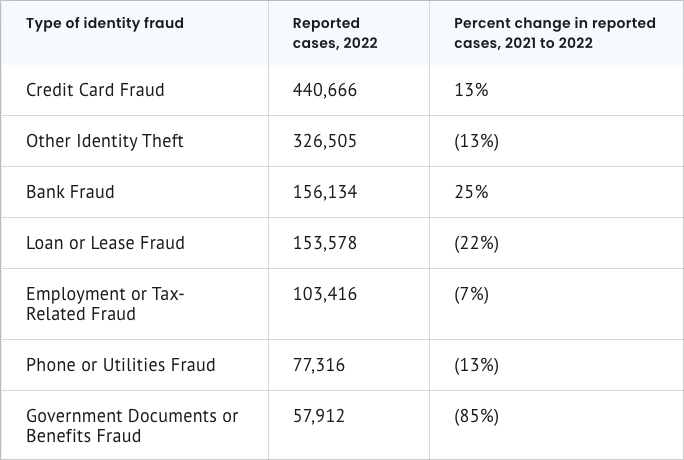The image size is (684, 460).
Task: Select the Phone or Utilities Fraud label
Action: [x=121, y=365]
